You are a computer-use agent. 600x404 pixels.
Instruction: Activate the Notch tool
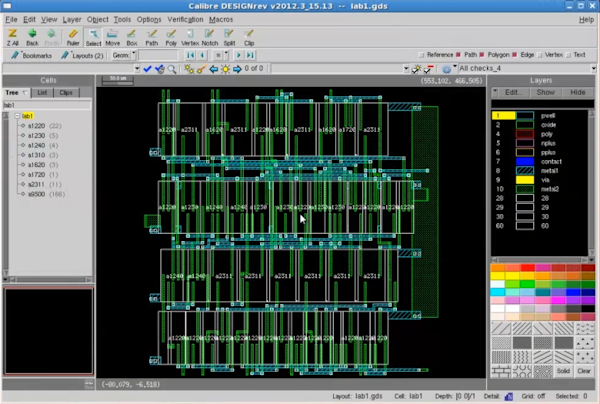point(209,37)
